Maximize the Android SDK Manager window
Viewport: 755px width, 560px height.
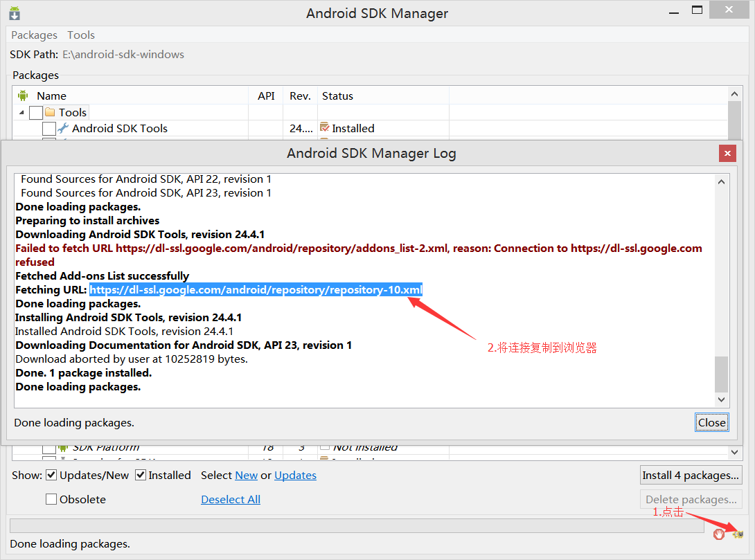click(698, 10)
